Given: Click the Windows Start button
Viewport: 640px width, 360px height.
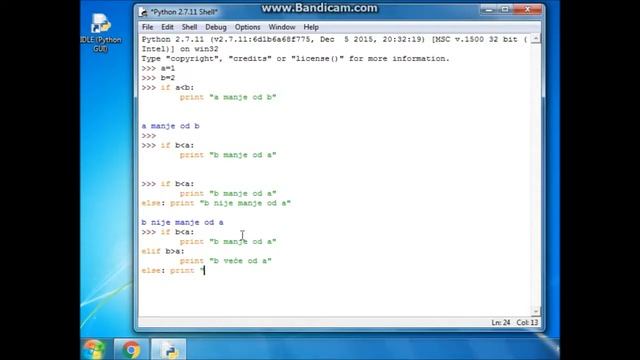Looking at the screenshot, I should (93, 350).
